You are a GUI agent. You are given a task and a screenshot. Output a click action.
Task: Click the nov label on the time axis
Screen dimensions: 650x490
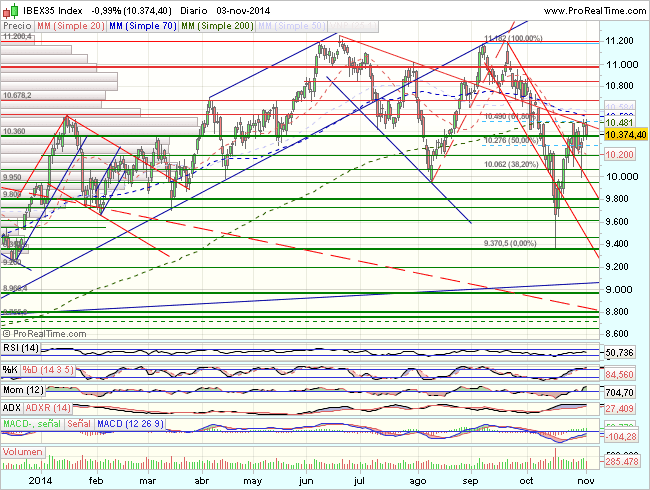coord(586,480)
